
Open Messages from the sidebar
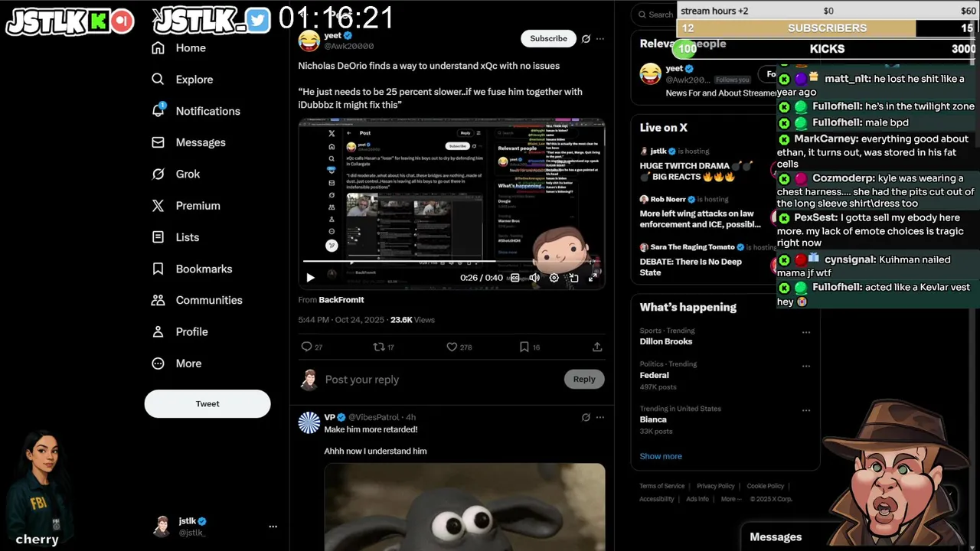(188, 142)
